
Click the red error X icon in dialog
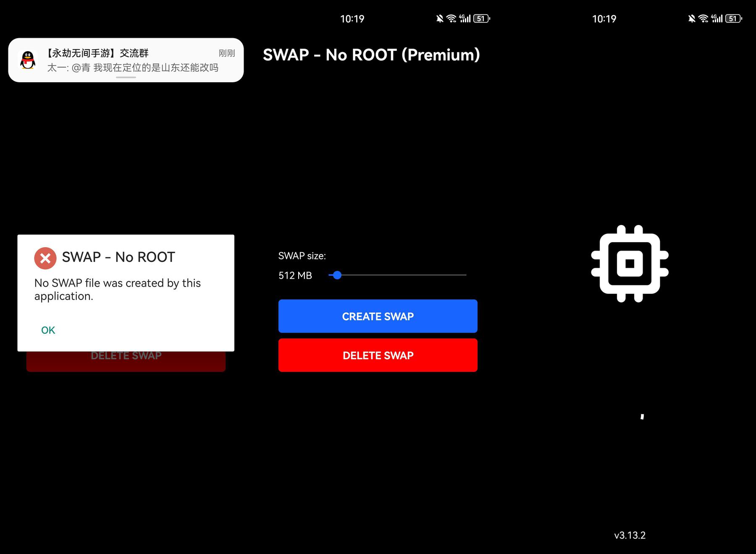point(45,258)
